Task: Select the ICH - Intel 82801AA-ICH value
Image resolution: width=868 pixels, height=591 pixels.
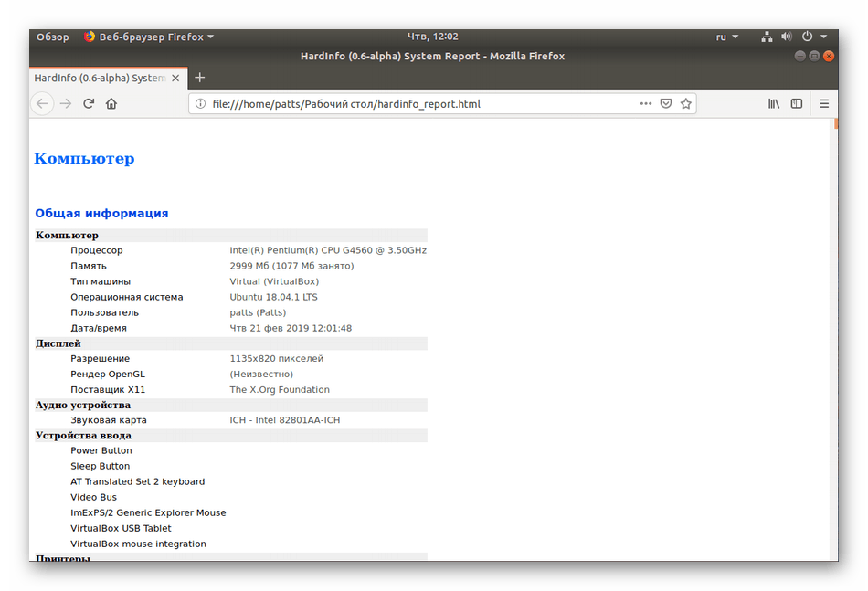Action: tap(284, 419)
